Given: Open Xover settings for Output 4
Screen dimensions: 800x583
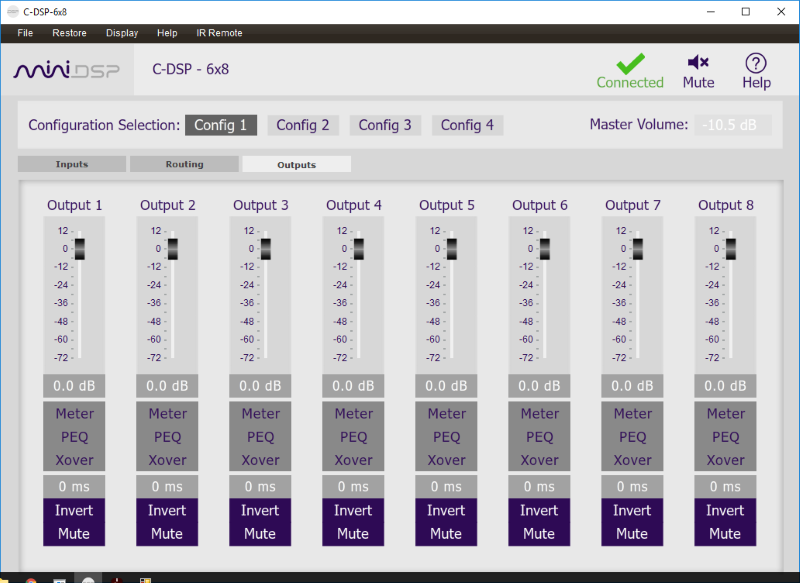Looking at the screenshot, I should [353, 460].
